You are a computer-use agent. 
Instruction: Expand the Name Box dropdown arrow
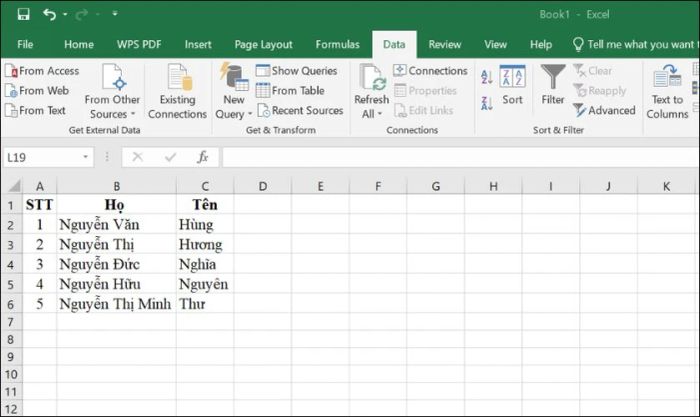[85, 157]
